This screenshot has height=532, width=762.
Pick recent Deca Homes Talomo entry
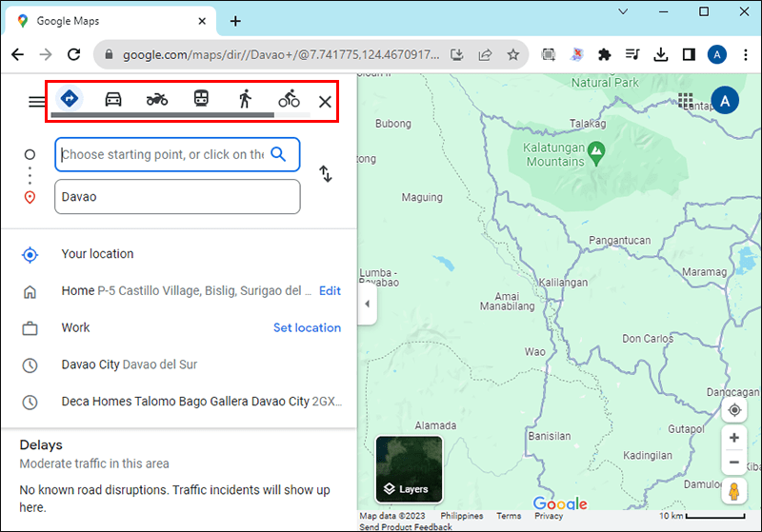pyautogui.click(x=179, y=402)
